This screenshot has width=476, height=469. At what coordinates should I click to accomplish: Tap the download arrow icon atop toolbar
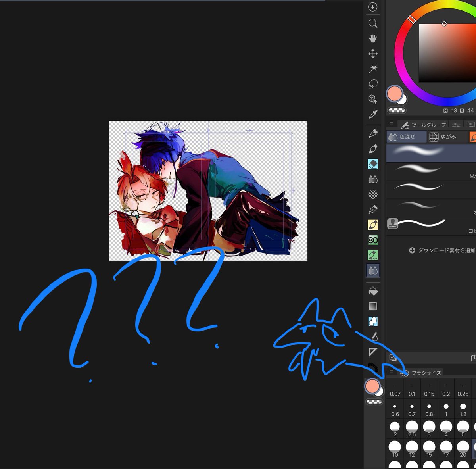tap(372, 7)
